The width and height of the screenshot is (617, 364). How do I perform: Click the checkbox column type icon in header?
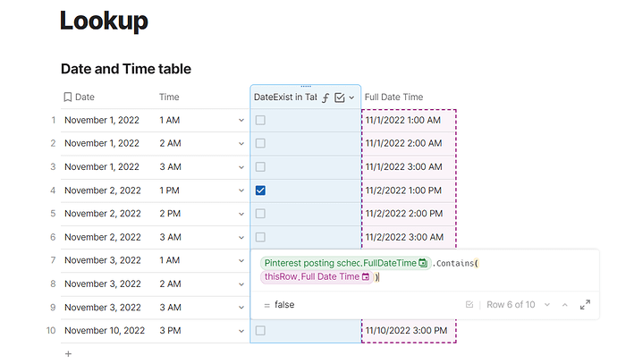point(340,97)
